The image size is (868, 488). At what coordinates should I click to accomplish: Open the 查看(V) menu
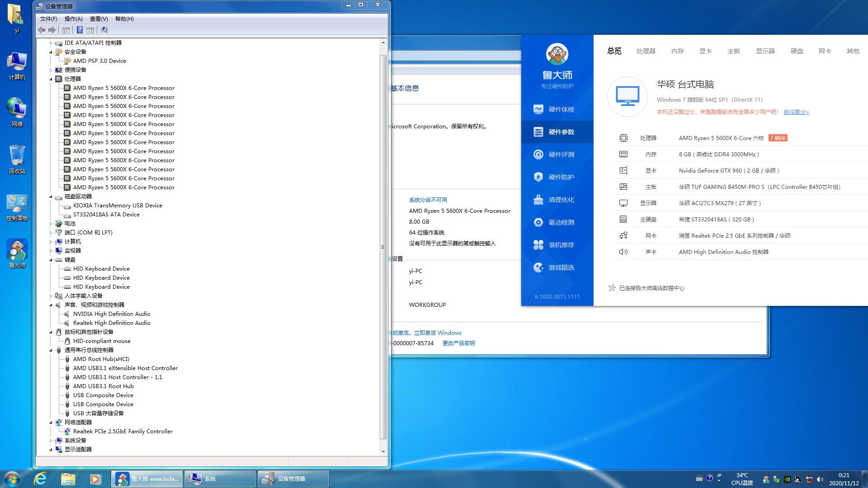[x=99, y=19]
